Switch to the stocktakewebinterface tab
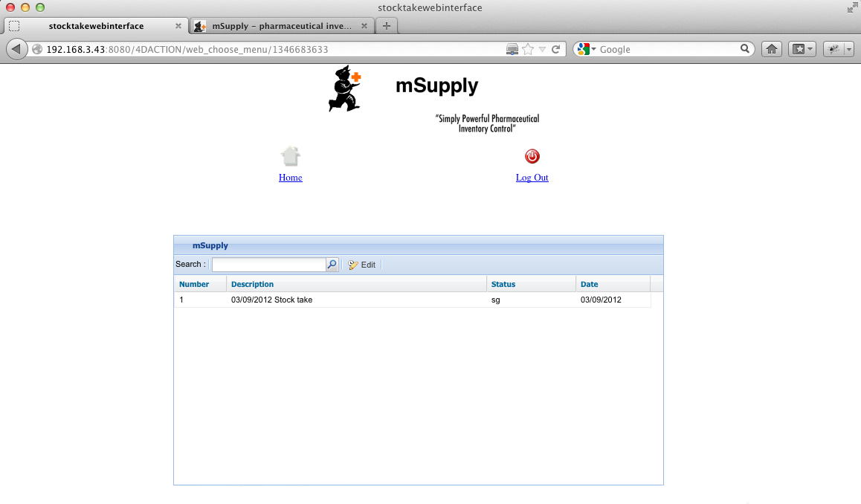861x504 pixels. [x=96, y=26]
